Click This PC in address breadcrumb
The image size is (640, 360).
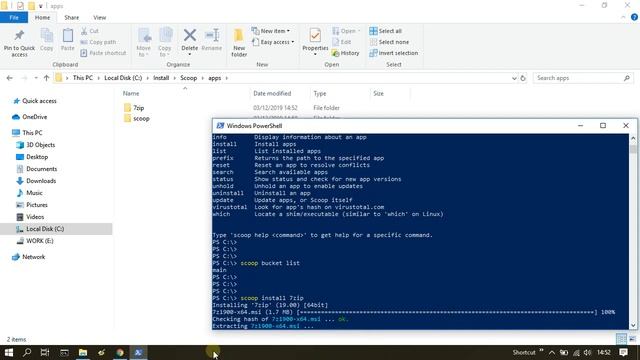tap(83, 78)
